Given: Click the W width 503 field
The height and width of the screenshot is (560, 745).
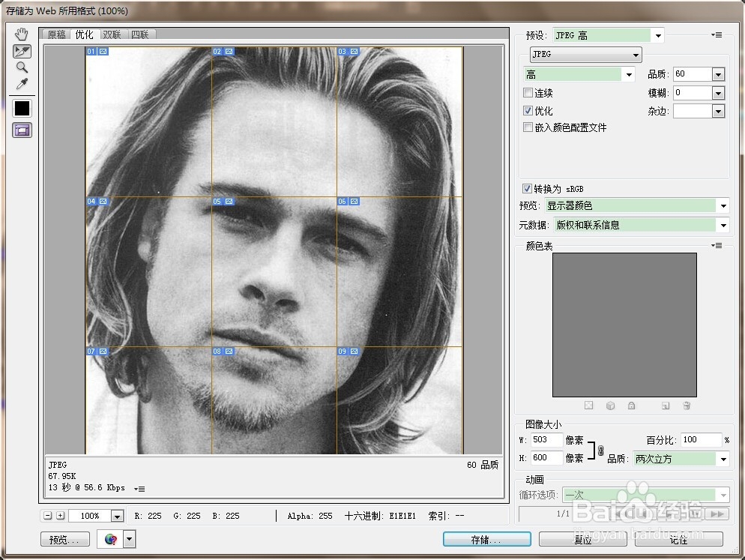Looking at the screenshot, I should pos(546,440).
